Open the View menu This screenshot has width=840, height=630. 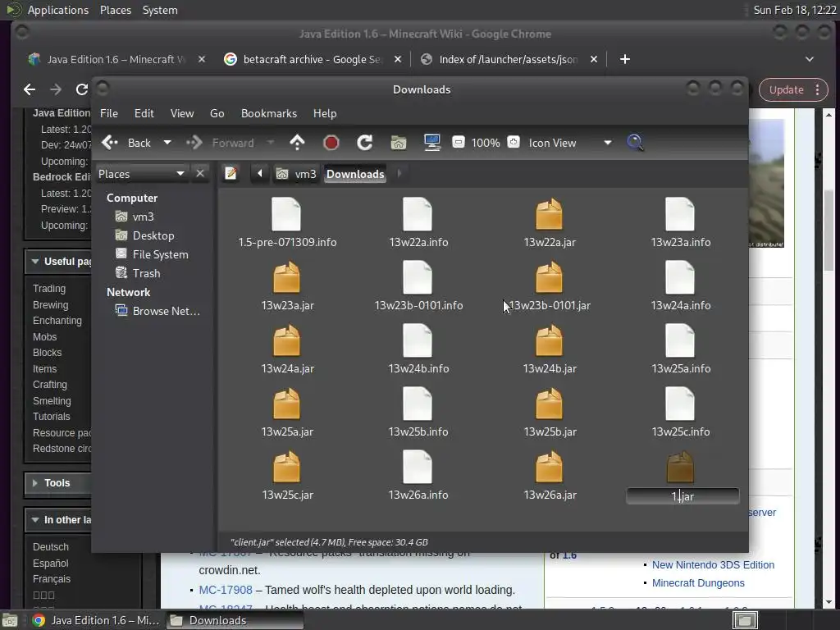click(x=182, y=113)
